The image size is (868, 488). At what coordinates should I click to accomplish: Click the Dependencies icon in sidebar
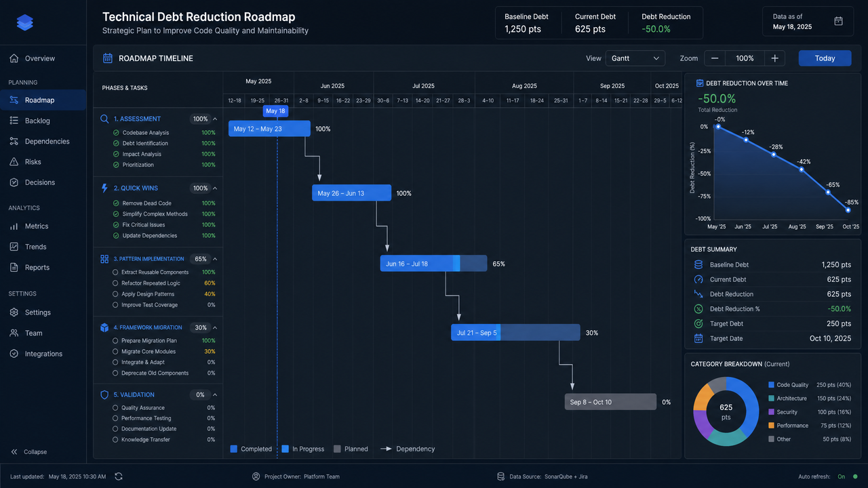[14, 142]
